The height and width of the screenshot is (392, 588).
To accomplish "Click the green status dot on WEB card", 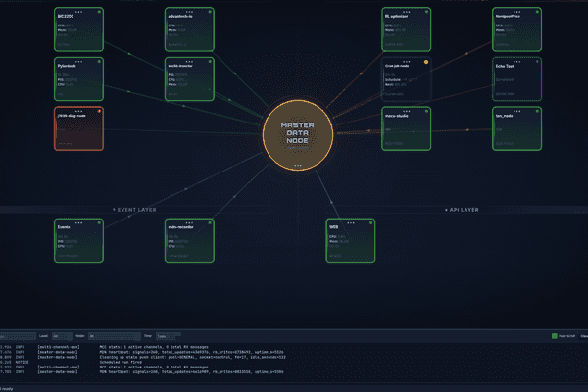I will click(370, 222).
